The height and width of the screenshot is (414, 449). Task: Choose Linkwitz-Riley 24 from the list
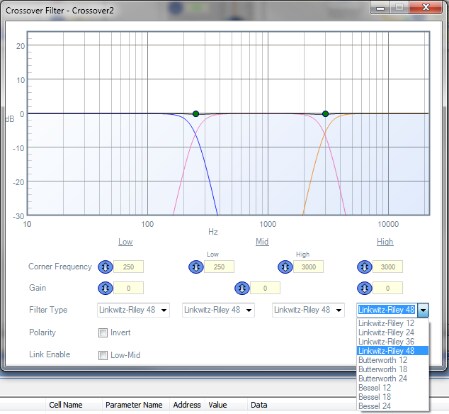(x=386, y=332)
